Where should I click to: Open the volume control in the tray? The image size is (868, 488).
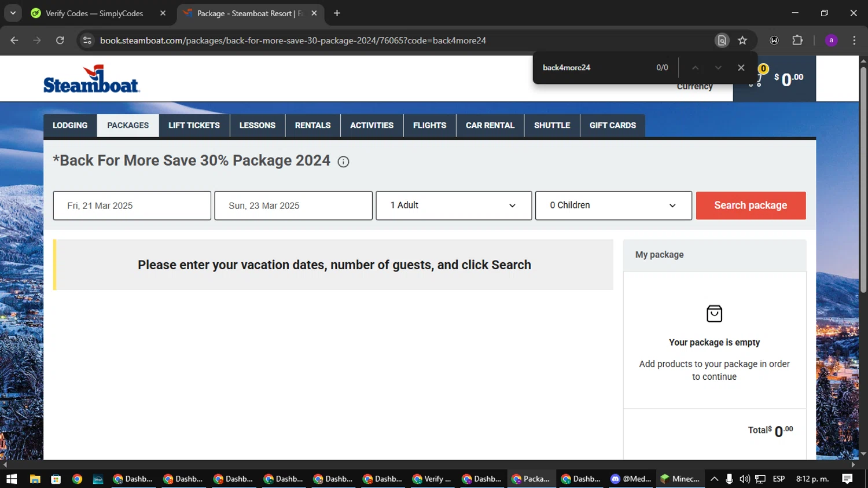coord(745,479)
